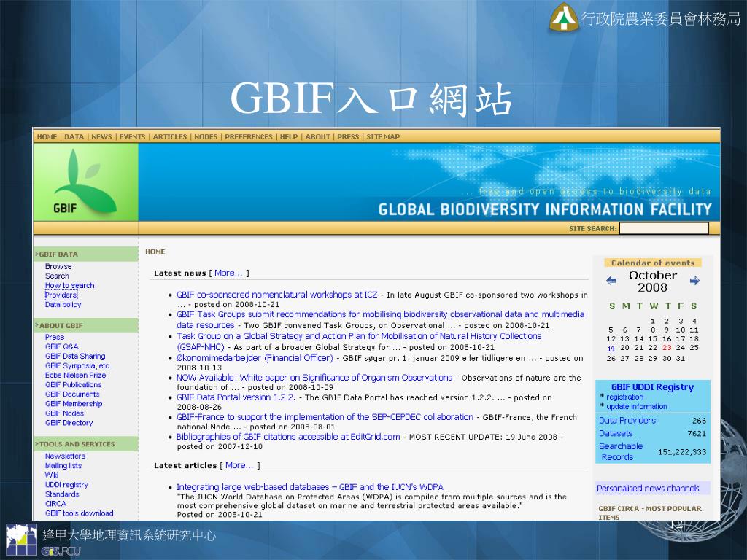Open the GBIF Documents link
Viewport: 747px width, 560px height.
coord(72,394)
